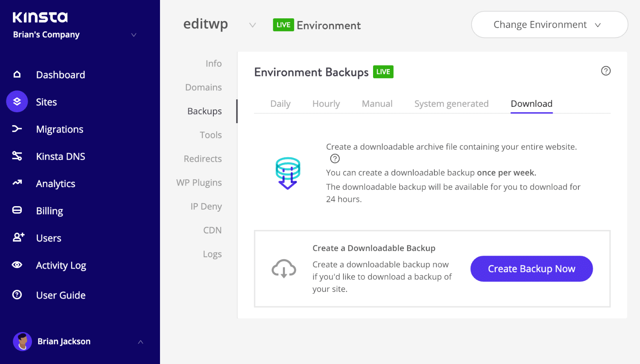Collapse the Brian Jackson account menu
This screenshot has width=640, height=364.
tap(140, 342)
